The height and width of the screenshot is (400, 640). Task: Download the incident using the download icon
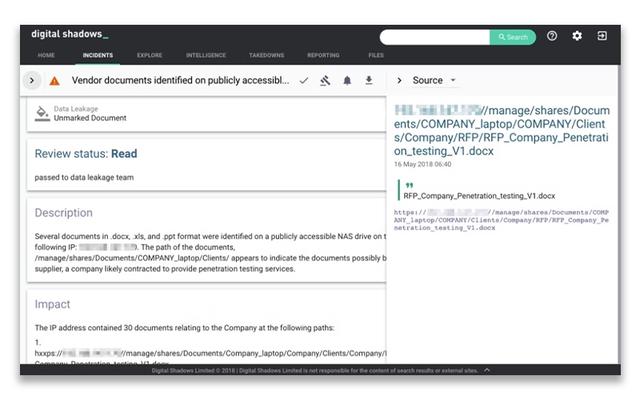369,80
